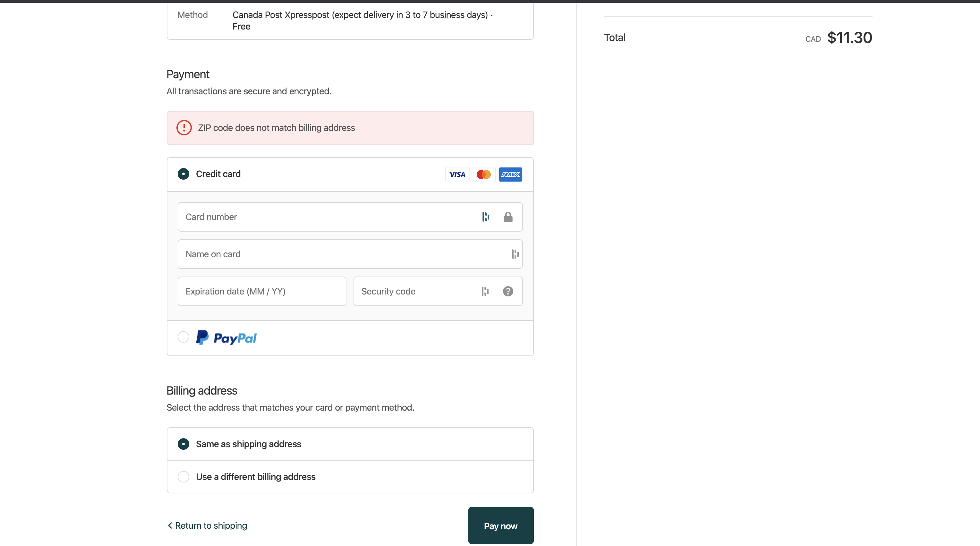Viewport: 980px width, 546px height.
Task: Click the red error alert icon
Action: [184, 128]
